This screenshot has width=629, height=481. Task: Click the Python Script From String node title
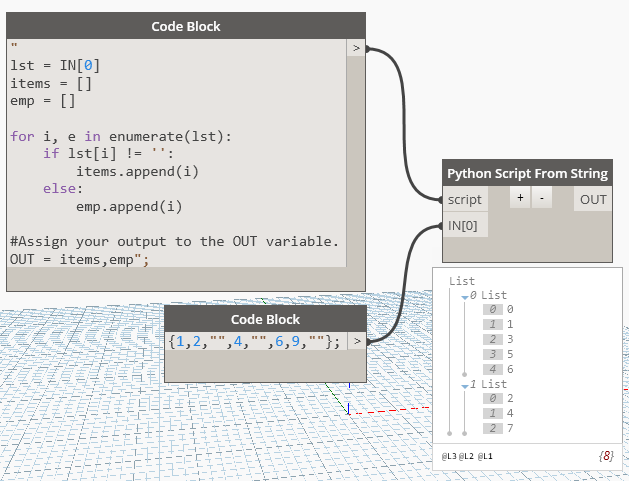point(527,173)
